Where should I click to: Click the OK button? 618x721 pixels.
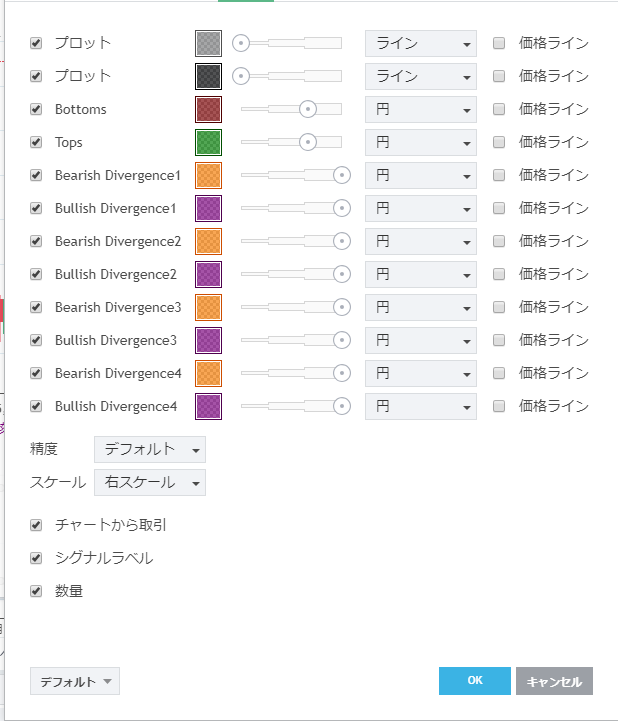click(474, 681)
